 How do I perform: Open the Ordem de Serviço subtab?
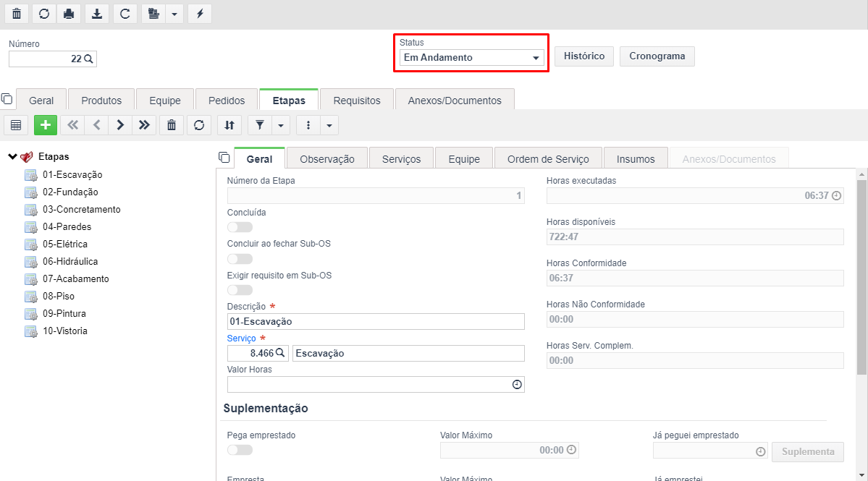(x=548, y=158)
